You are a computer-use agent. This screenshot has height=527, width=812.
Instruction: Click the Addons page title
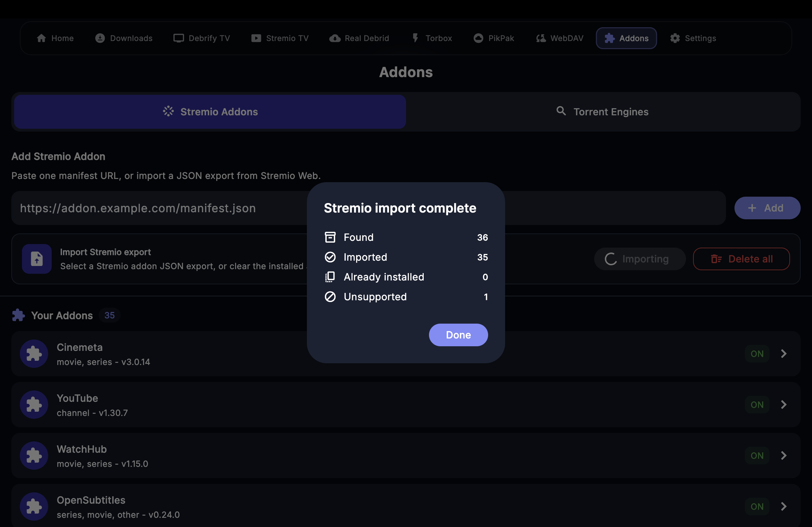coord(406,72)
